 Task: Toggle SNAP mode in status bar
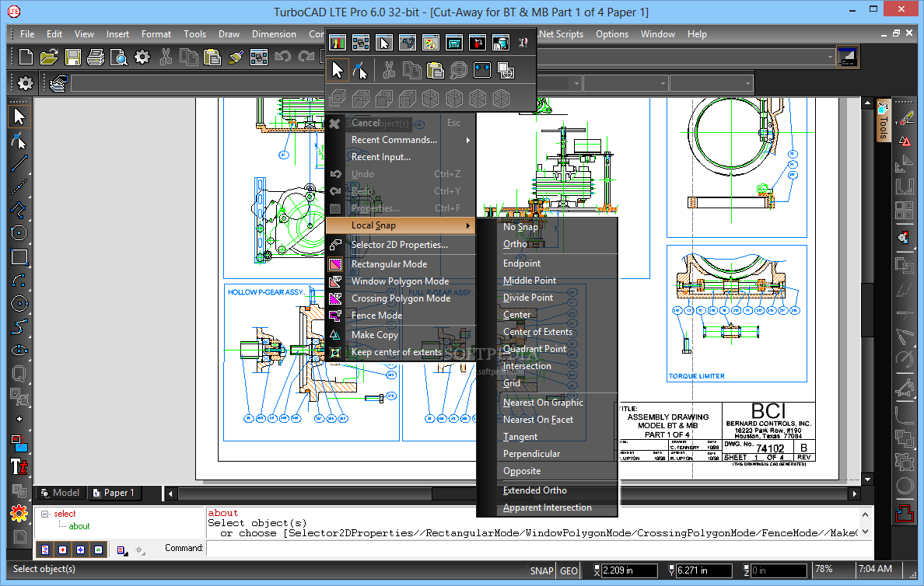coord(541,570)
